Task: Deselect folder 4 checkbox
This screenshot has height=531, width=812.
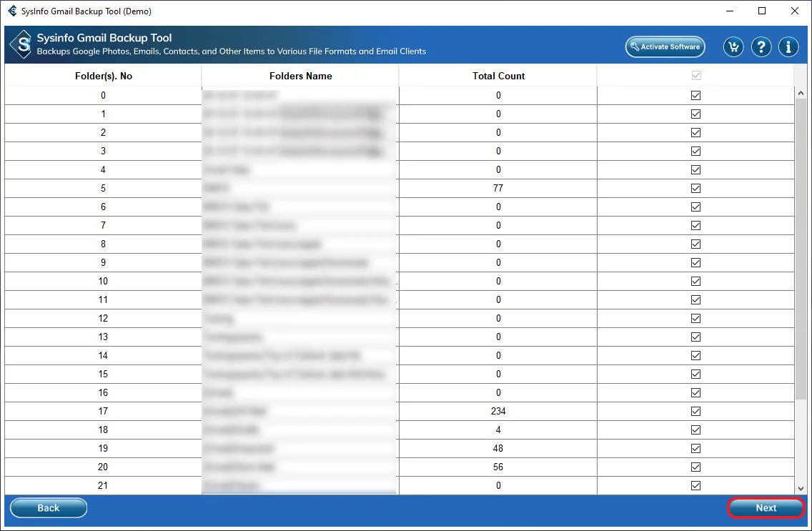Action: click(696, 170)
